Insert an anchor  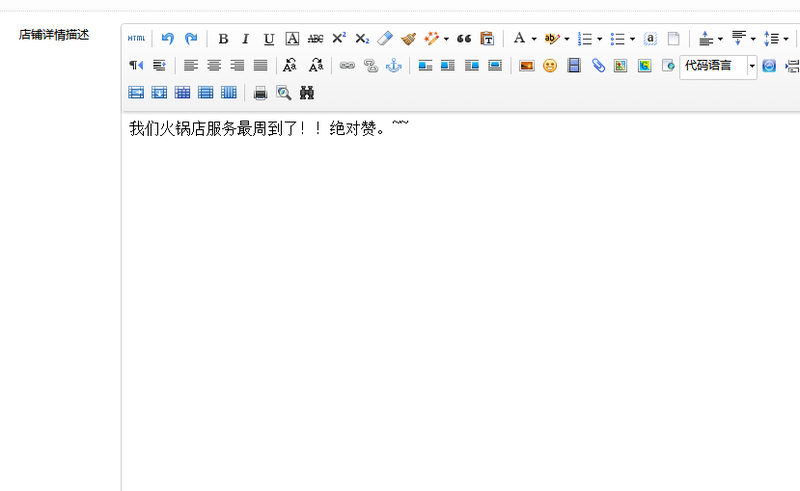[x=394, y=66]
